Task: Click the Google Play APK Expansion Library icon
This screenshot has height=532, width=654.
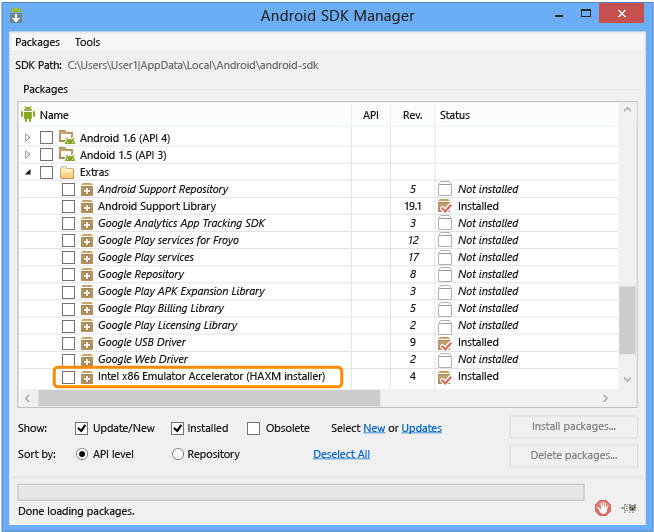Action: point(87,292)
